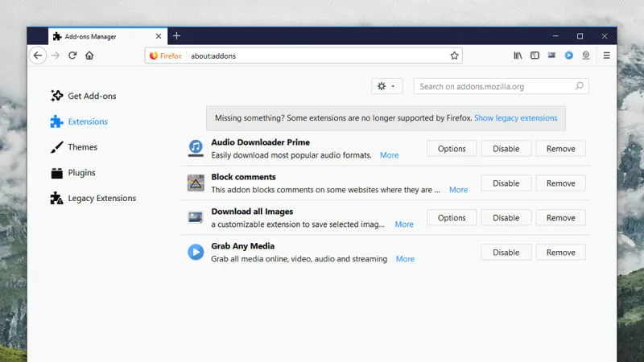Go to the Firefox home page
Viewport: 644px width, 362px height.
tap(89, 56)
